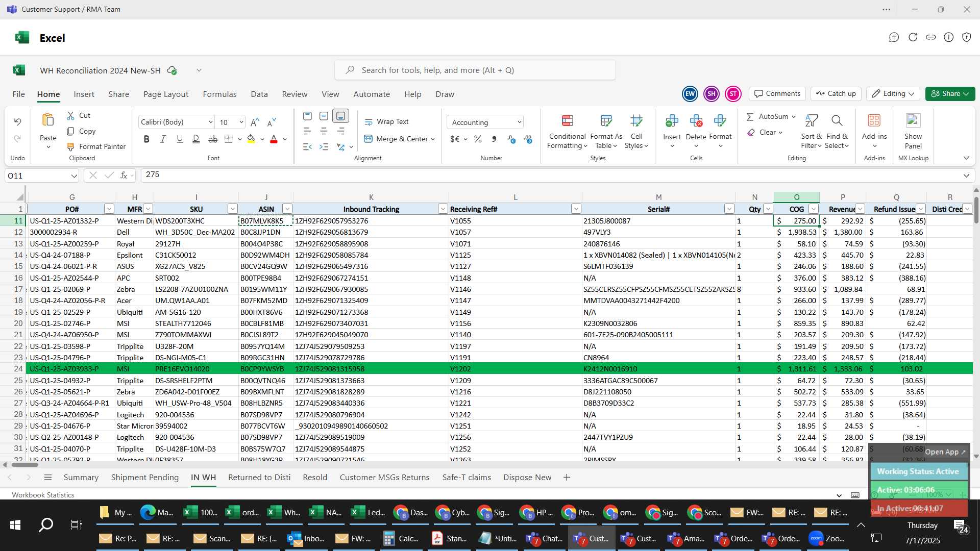Apply the red font color
This screenshot has width=980, height=551.
[x=274, y=139]
